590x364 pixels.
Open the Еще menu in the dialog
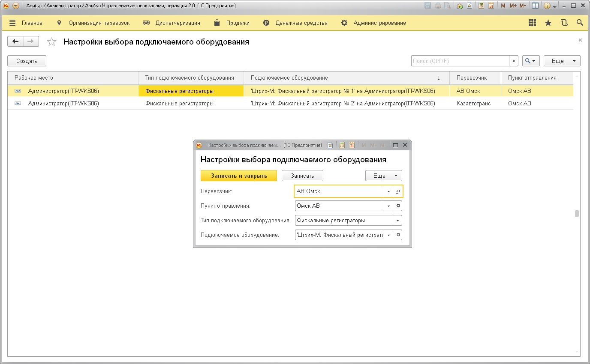pos(383,176)
